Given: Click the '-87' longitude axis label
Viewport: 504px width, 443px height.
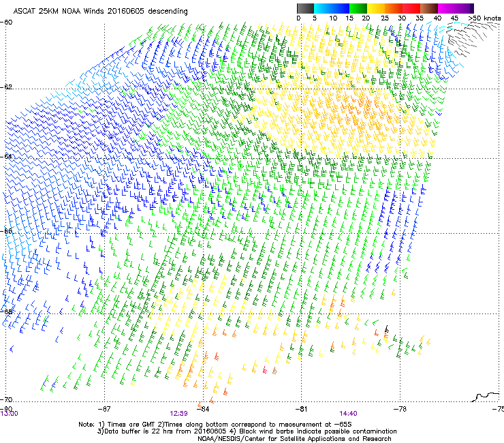Looking at the screenshot, I should point(104,409).
